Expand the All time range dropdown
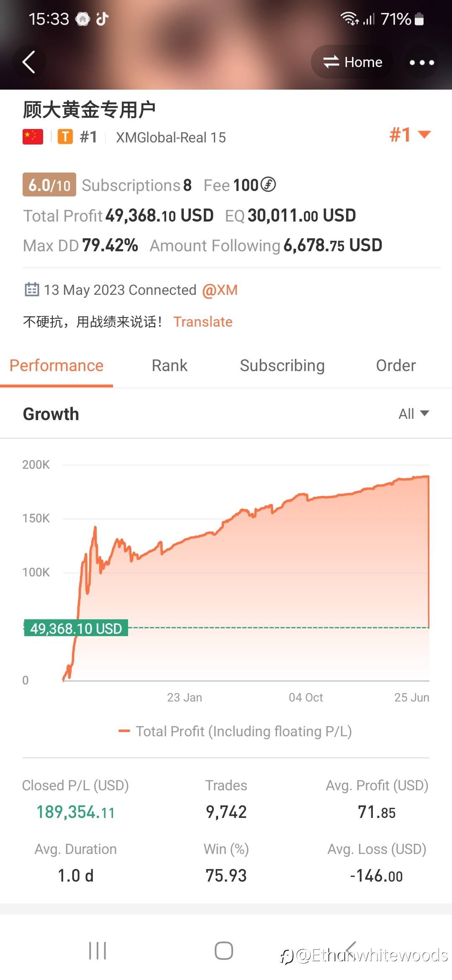 pos(414,414)
